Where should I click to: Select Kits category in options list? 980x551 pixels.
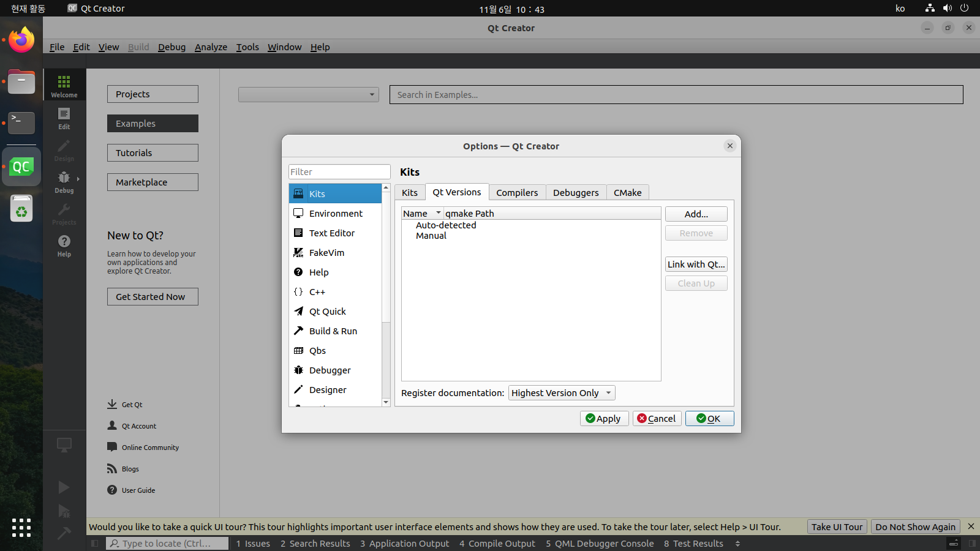335,193
